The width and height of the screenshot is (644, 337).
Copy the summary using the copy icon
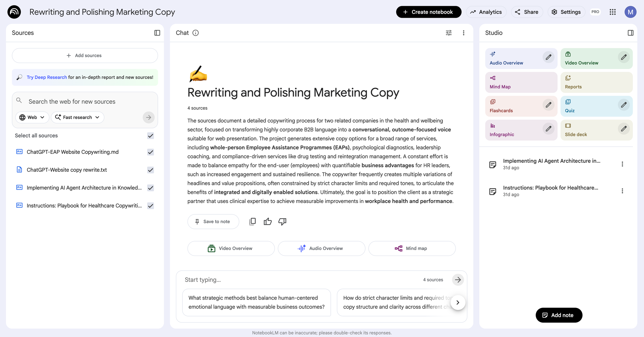252,222
